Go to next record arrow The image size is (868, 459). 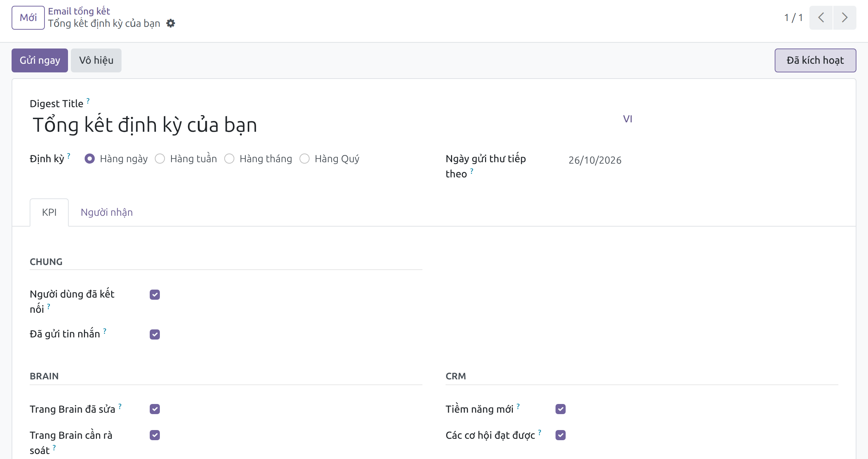[x=845, y=18]
